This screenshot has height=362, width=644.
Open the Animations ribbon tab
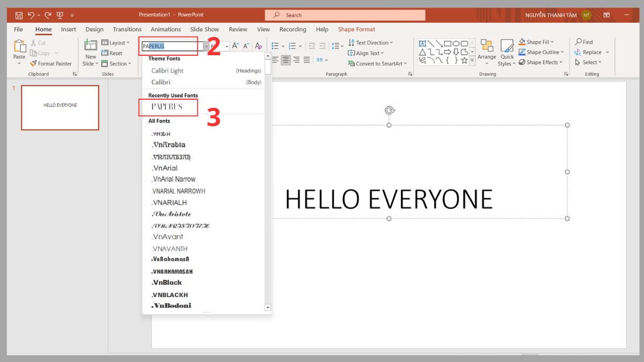pyautogui.click(x=166, y=29)
